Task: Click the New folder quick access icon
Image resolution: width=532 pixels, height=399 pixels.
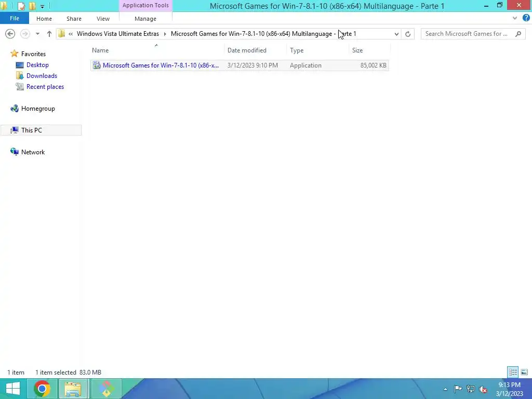Action: (x=32, y=6)
